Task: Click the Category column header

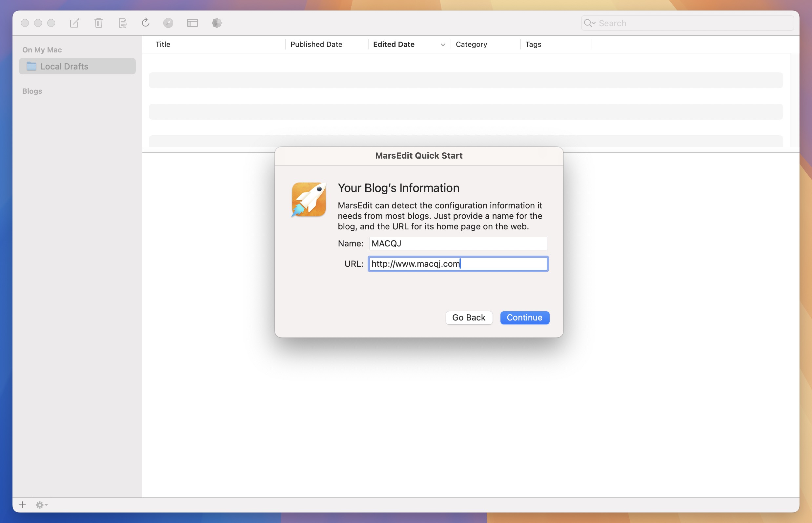Action: [x=471, y=44]
